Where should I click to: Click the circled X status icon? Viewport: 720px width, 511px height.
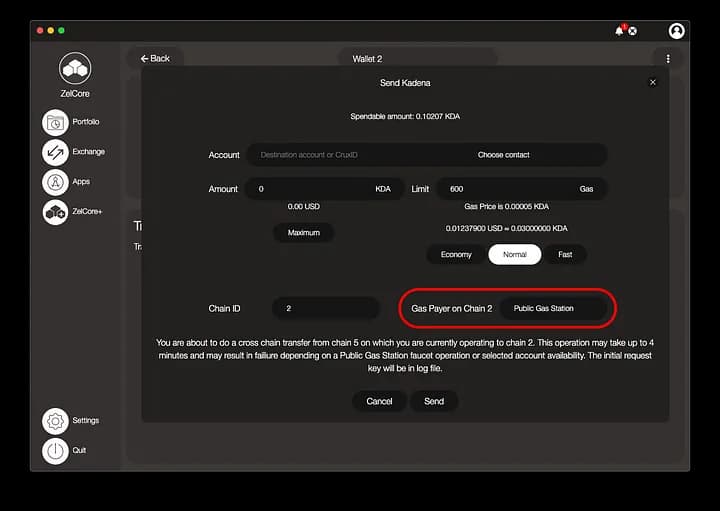point(633,31)
